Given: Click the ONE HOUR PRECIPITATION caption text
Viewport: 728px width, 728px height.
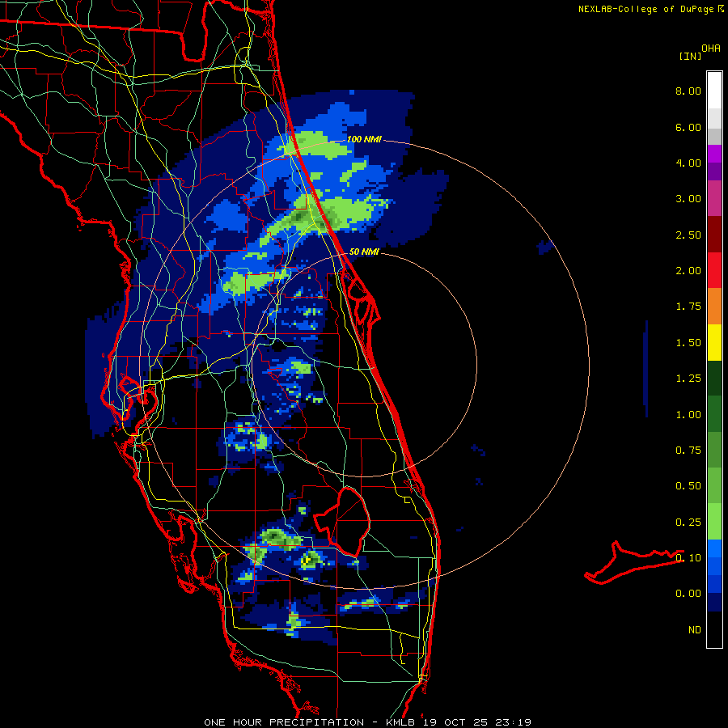Looking at the screenshot, I should 284,722.
